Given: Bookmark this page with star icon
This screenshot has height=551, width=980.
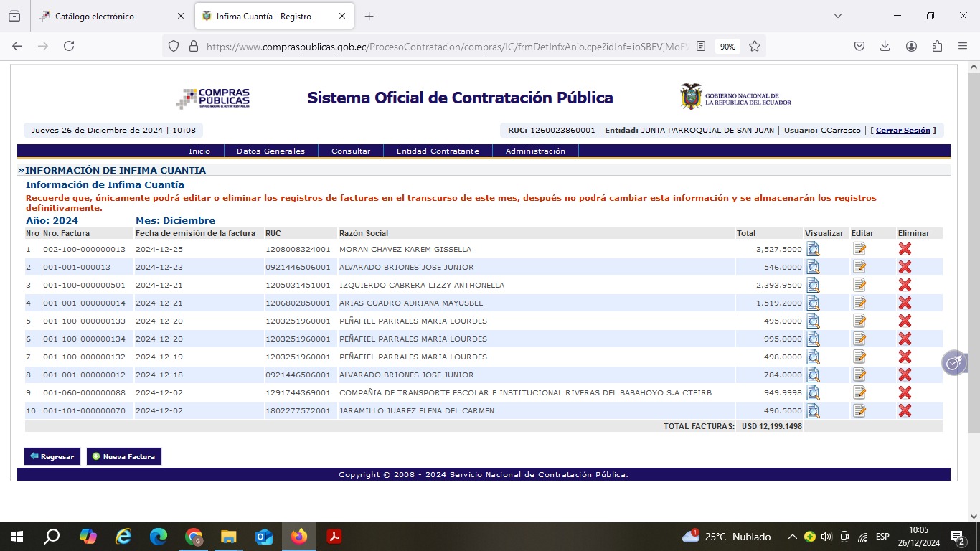Looking at the screenshot, I should 755,46.
